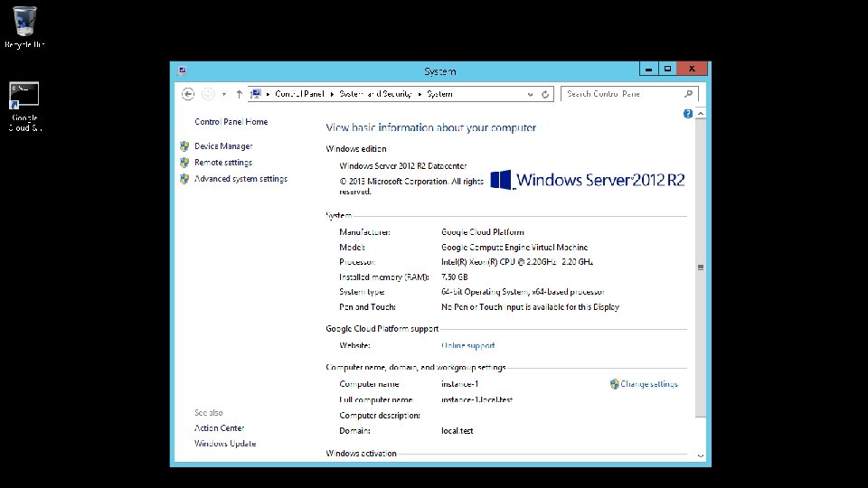Screen dimensions: 868x488
Task: Open Device Manager link
Action: [x=223, y=146]
